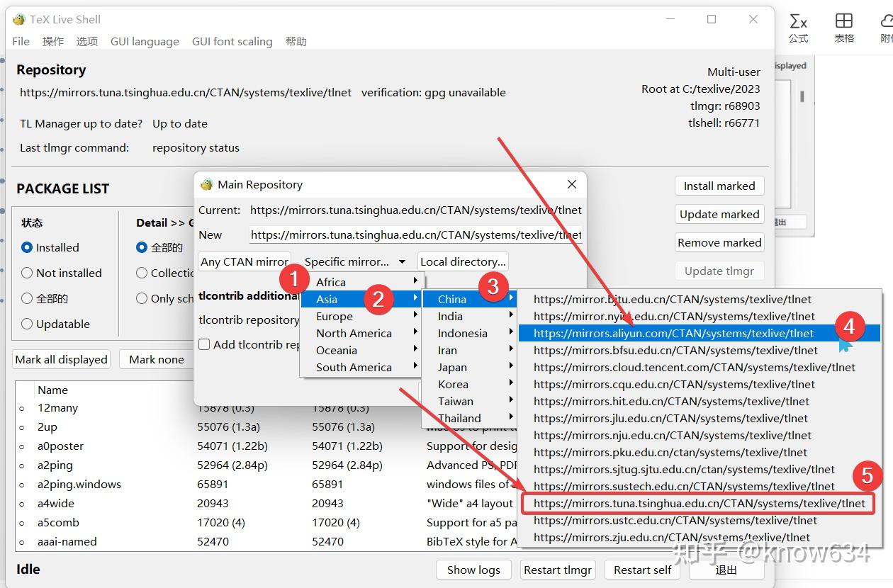893x588 pixels.
Task: Open the GUI language menu
Action: coord(145,41)
